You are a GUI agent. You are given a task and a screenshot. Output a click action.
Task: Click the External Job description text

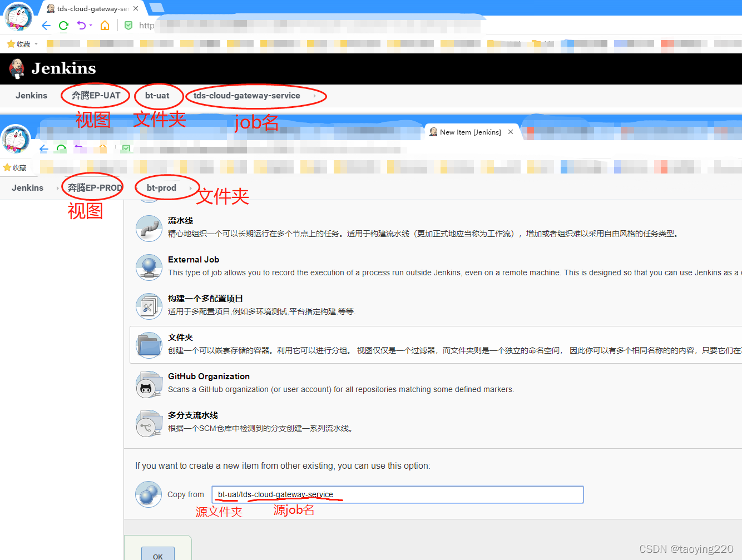coord(454,272)
